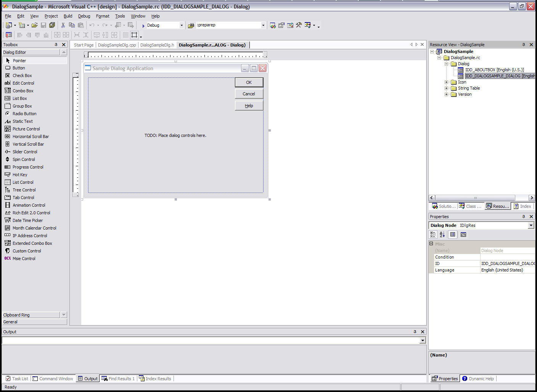This screenshot has width=537, height=392.
Task: Open Solution Explorer from the toolbar icon
Action: (273, 25)
